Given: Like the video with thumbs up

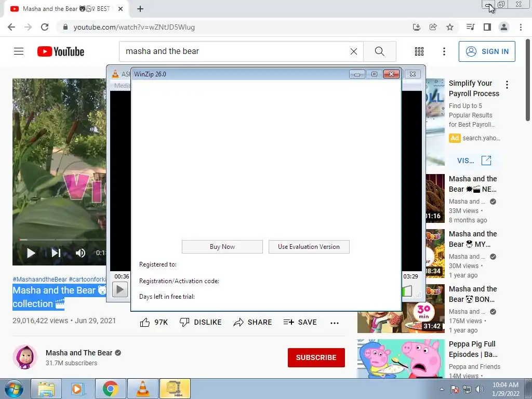Looking at the screenshot, I should 154,322.
